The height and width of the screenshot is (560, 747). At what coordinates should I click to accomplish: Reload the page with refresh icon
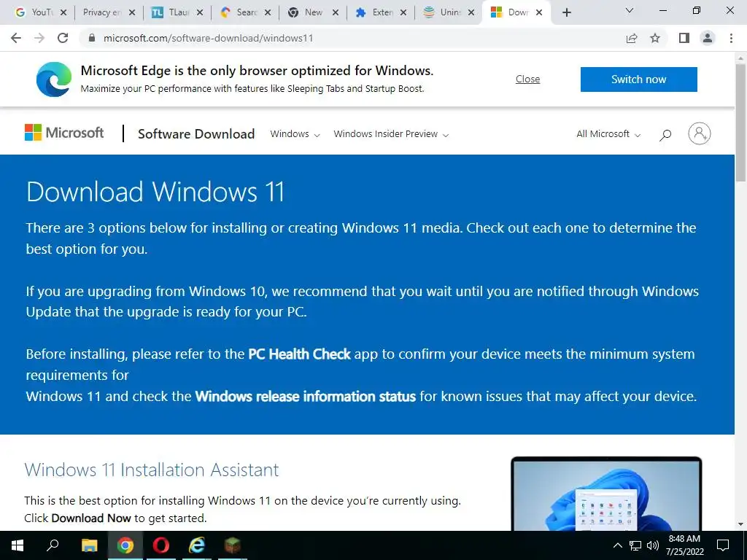63,38
